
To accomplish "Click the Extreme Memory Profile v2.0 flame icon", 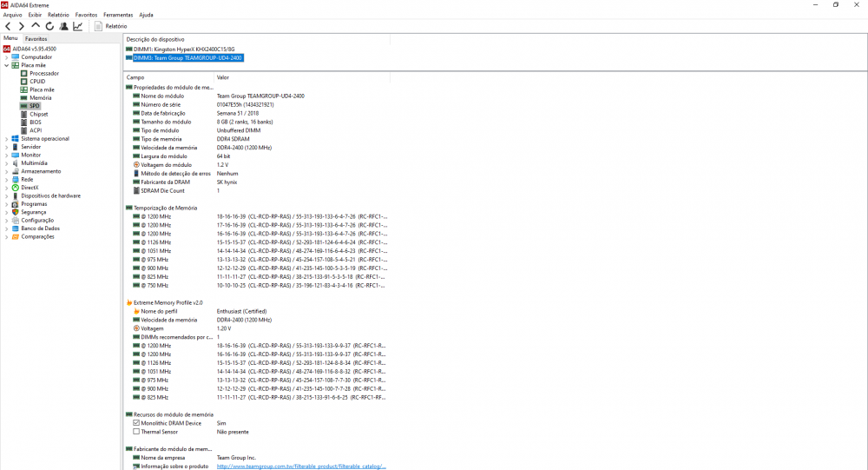I will pyautogui.click(x=129, y=302).
